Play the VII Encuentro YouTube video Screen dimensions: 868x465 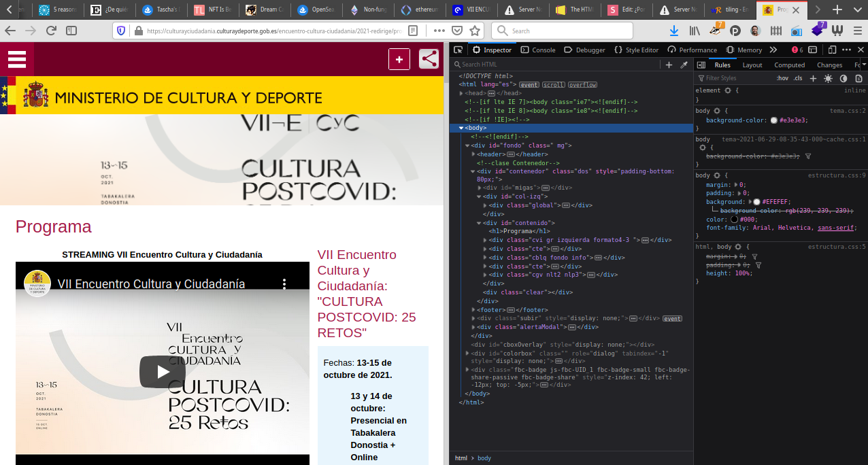[x=163, y=372]
